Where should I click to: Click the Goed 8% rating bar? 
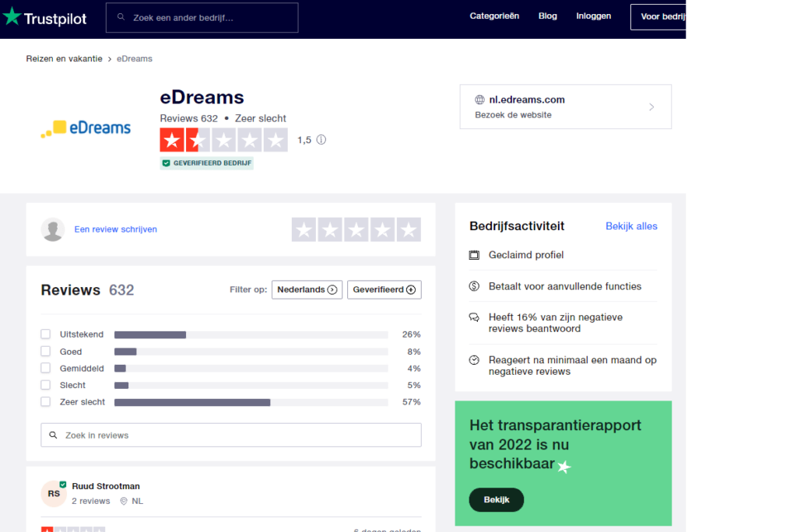(251, 352)
